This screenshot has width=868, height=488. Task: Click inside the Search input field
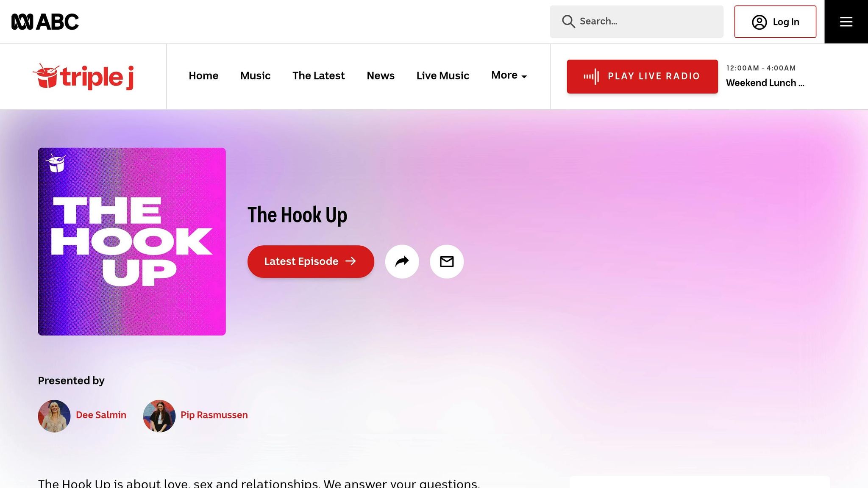[636, 21]
